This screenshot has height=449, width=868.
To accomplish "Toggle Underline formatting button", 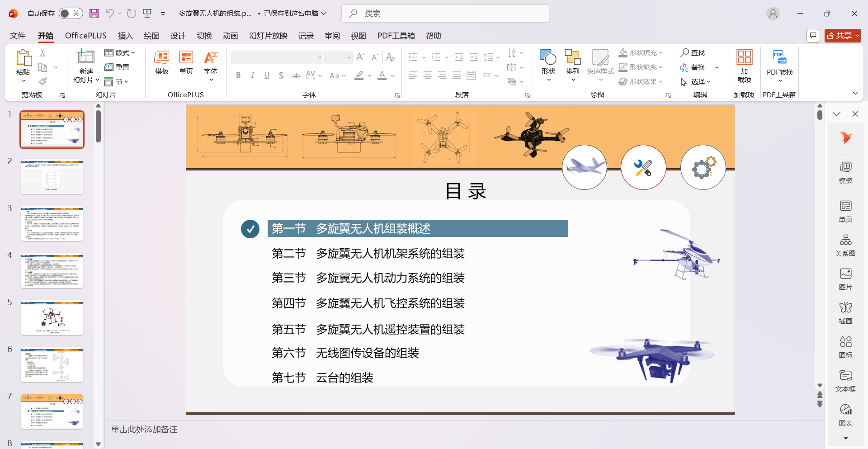I will (x=267, y=76).
